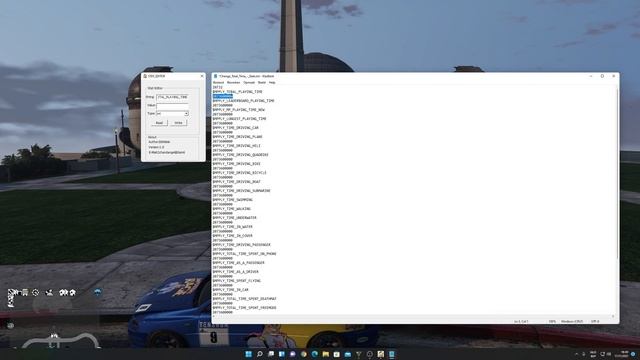Viewport: 640px width, 360px height.
Task: Open the fourth (View) menu in Notepad
Action: (262, 82)
